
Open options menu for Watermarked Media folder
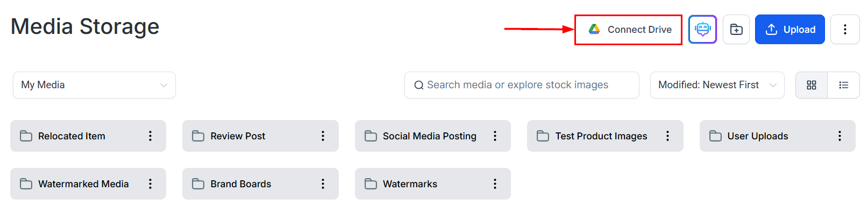[151, 184]
